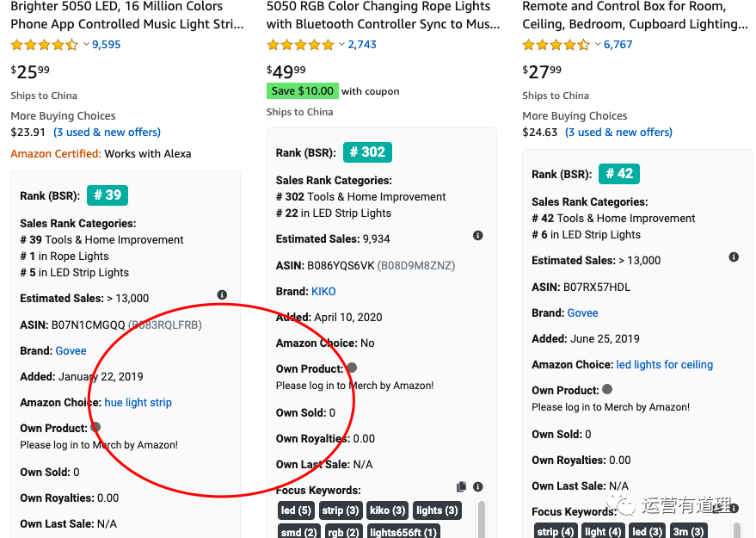Image resolution: width=756 pixels, height=538 pixels.
Task: Toggle Own Product dot in the #42 card
Action: (607, 389)
